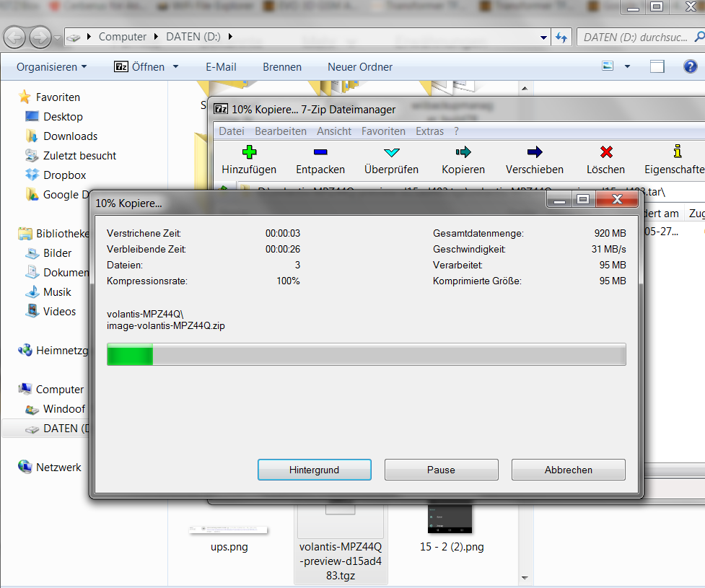
Task: Expand the Organisieren dropdown
Action: coord(51,67)
